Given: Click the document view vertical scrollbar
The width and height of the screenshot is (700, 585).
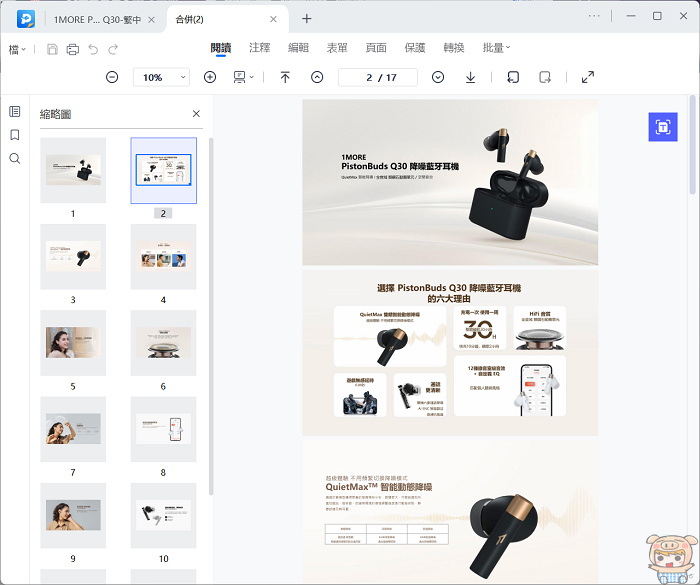Looking at the screenshot, I should 692,145.
